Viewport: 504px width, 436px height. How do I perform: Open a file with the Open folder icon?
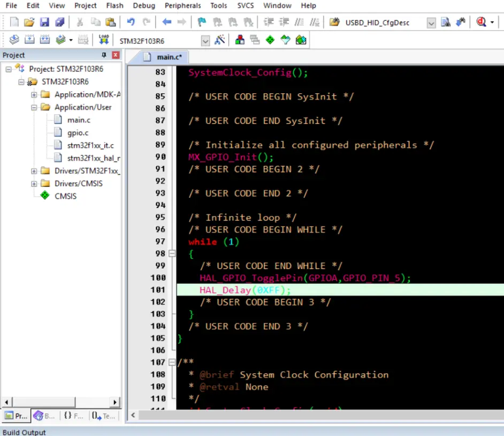point(29,22)
